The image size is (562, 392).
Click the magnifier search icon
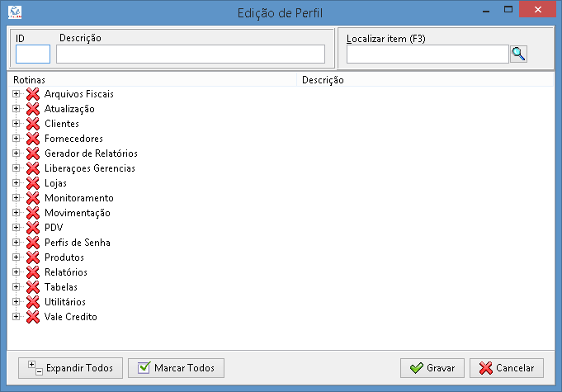pos(518,54)
